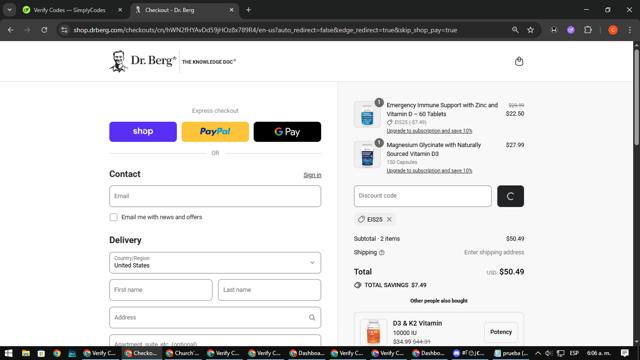Image resolution: width=640 pixels, height=360 pixels.
Task: Click the purple checkmark extension icon
Action: pyautogui.click(x=571, y=30)
